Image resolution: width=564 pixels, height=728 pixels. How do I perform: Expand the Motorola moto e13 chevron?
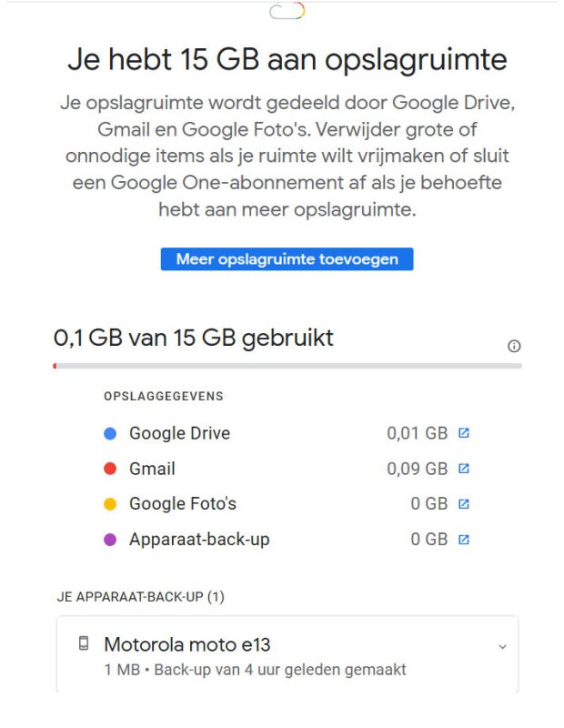[x=502, y=646]
